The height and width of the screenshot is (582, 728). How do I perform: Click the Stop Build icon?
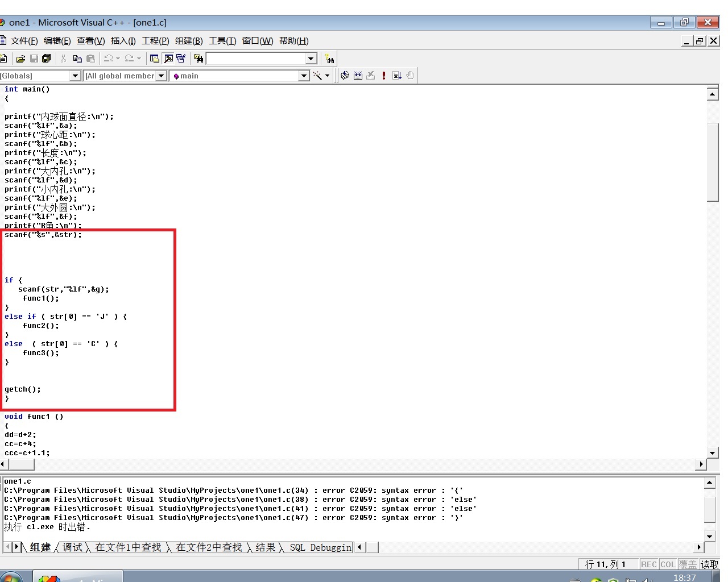coord(371,76)
